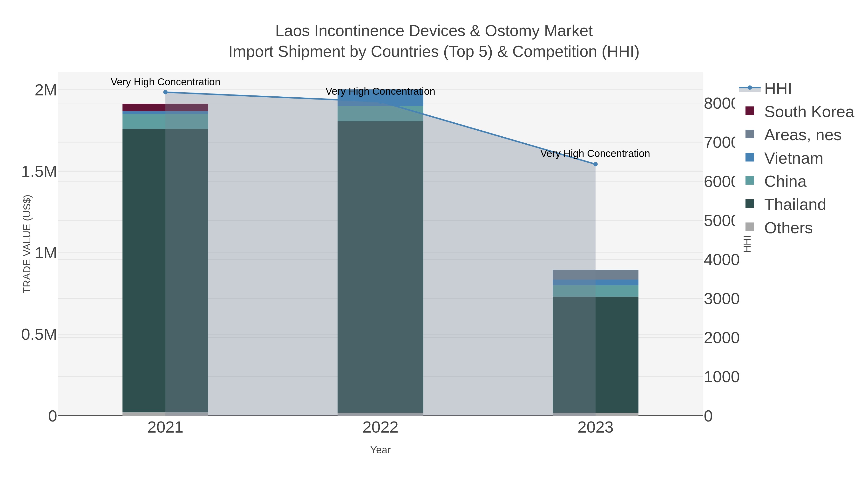Click the Vietnam blue legend swatch

click(x=750, y=157)
